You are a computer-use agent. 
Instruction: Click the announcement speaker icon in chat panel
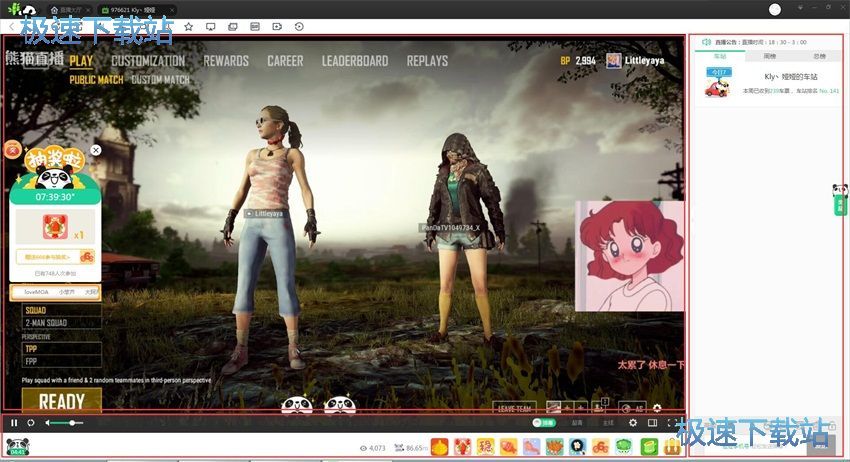tap(706, 42)
